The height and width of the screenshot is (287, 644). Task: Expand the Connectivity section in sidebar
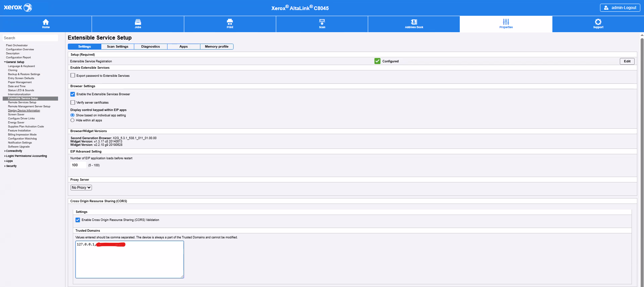coord(14,151)
